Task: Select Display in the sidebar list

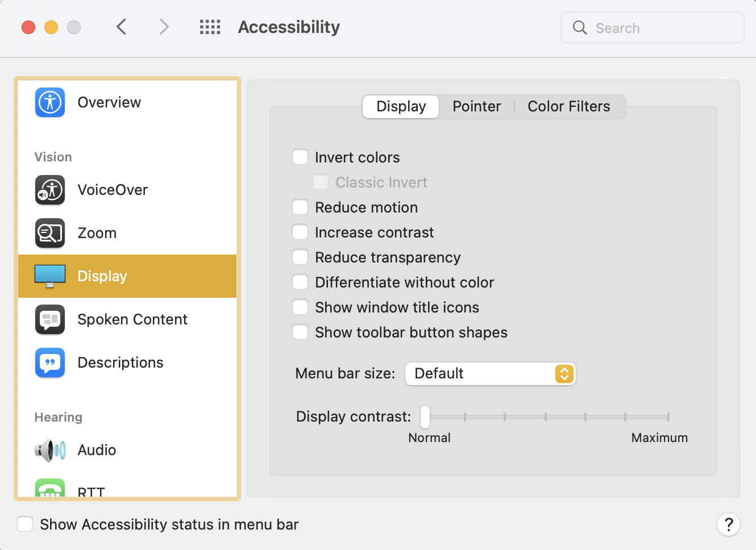Action: pos(127,276)
